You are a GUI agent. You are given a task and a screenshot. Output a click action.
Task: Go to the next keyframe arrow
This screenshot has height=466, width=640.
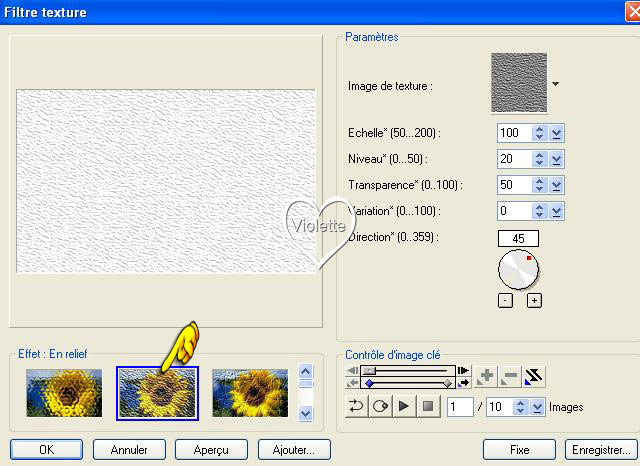tap(463, 382)
